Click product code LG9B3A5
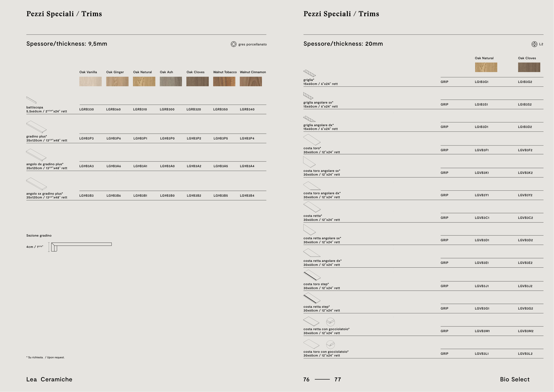The image size is (554, 392). [x=220, y=166]
